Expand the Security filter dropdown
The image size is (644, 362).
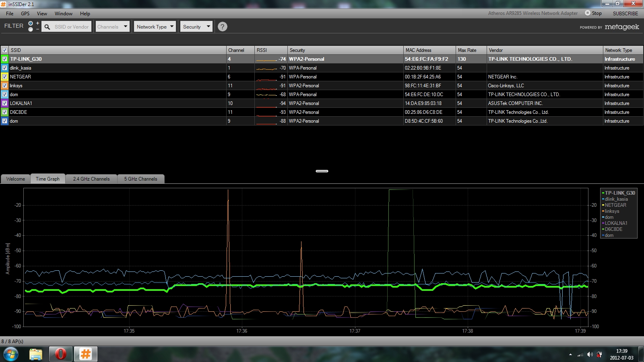(196, 27)
